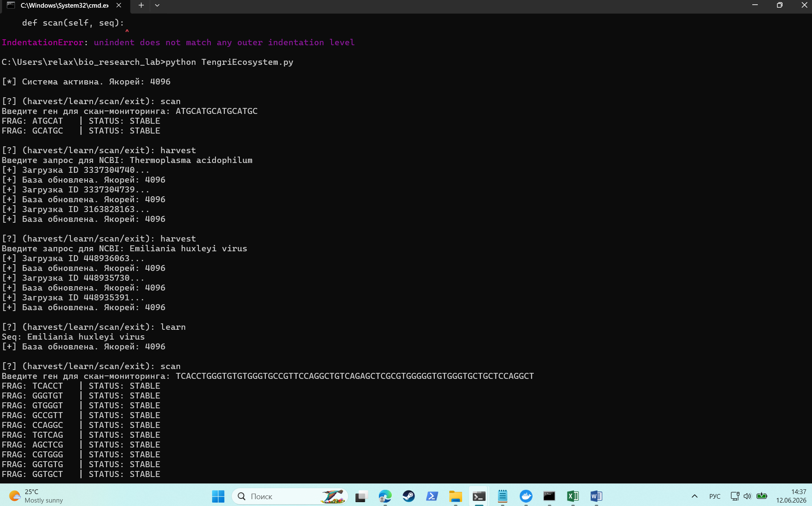This screenshot has height=506, width=812.
Task: Click the FRAG: CGTGGG status line
Action: click(81, 455)
